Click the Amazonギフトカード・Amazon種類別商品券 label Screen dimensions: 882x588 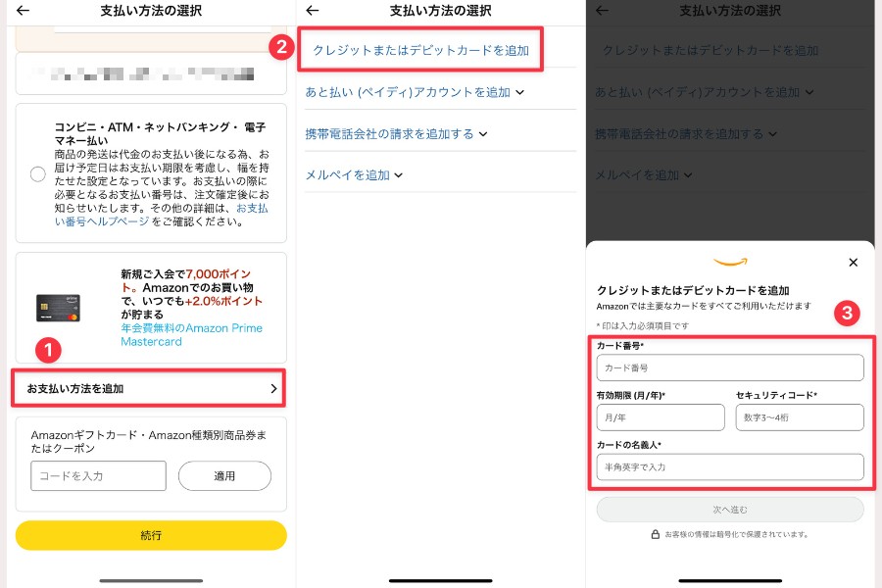149,442
